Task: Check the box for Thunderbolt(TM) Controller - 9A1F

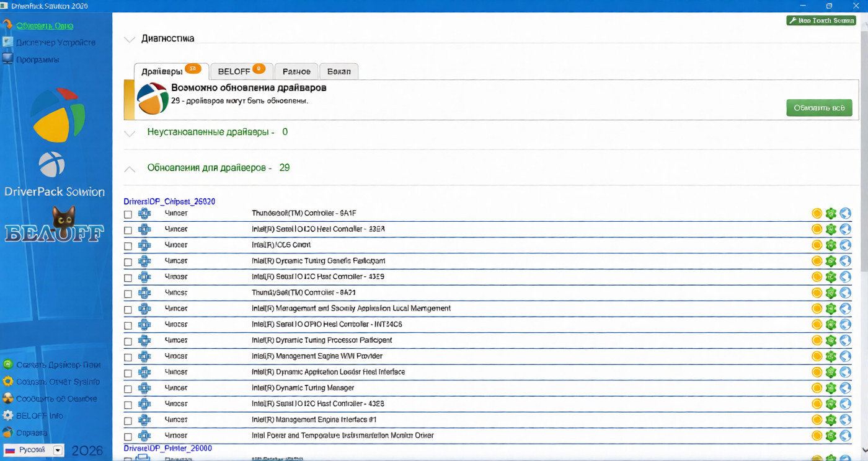Action: [x=128, y=214]
